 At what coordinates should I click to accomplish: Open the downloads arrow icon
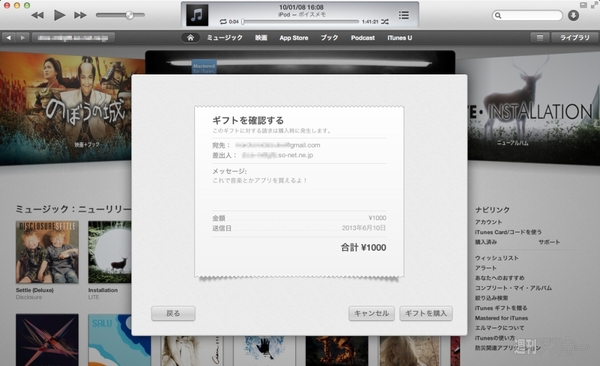click(573, 15)
